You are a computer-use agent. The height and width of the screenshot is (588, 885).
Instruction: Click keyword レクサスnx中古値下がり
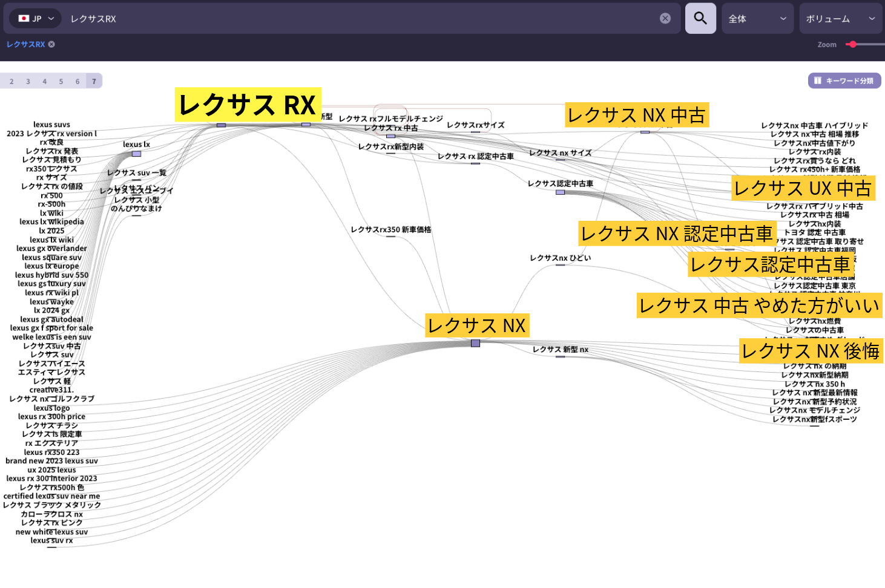coord(815,143)
